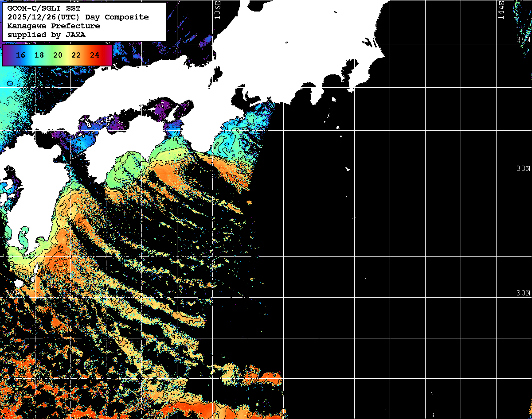The width and height of the screenshot is (532, 419).
Task: Click the 136E longitude label
Action: pos(217,10)
